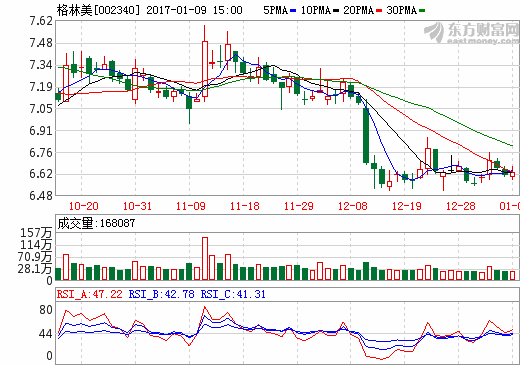Viewport: 520px width, 365px height.
Task: Click the RSI_B:42.78 indicator label
Action: coord(161,294)
